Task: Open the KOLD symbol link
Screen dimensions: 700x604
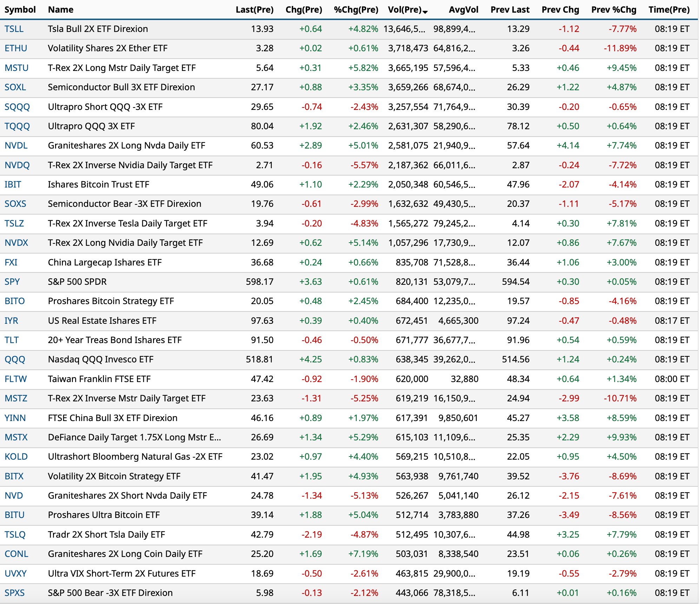Action: click(16, 457)
